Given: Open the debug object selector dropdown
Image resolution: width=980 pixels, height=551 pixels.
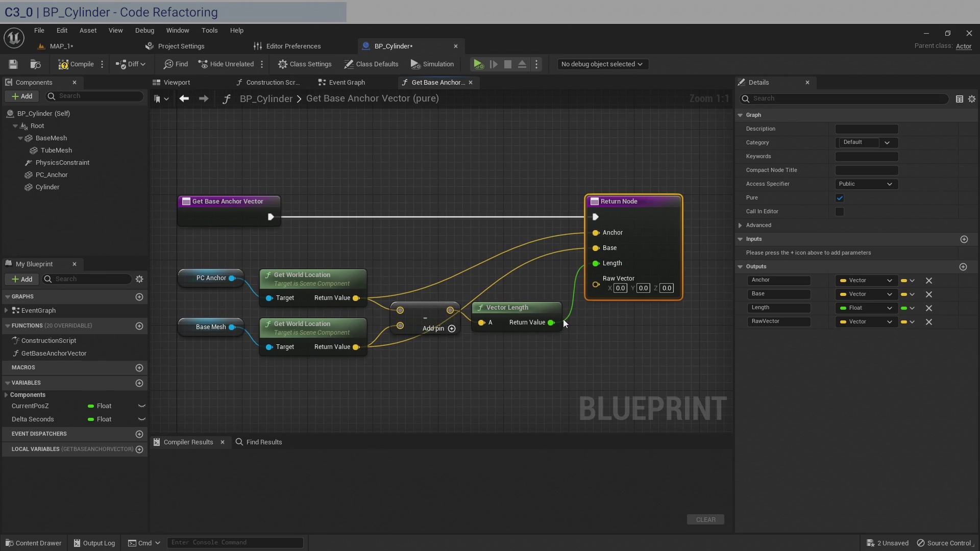Looking at the screenshot, I should [602, 64].
